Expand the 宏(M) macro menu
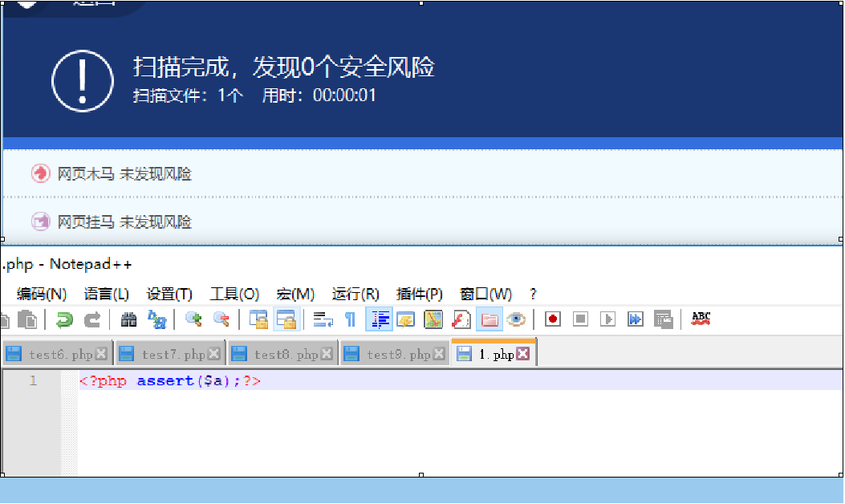The height and width of the screenshot is (504, 845). pos(295,294)
